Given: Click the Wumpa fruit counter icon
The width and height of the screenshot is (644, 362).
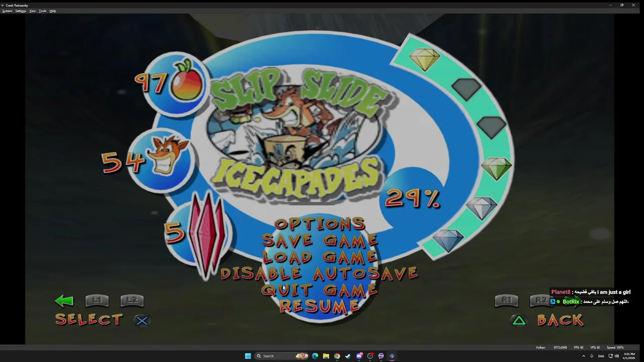Looking at the screenshot, I should [188, 80].
